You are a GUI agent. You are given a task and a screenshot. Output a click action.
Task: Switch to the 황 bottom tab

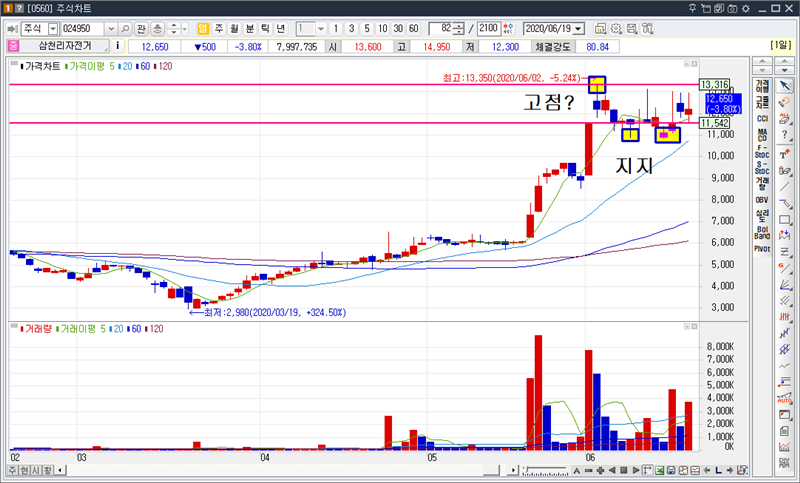coord(47,470)
